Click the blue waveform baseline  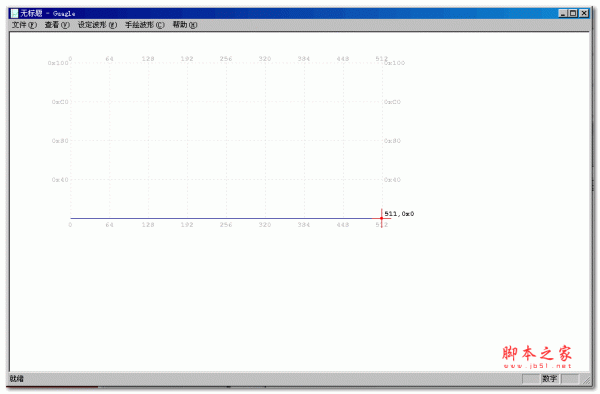pyautogui.click(x=222, y=218)
